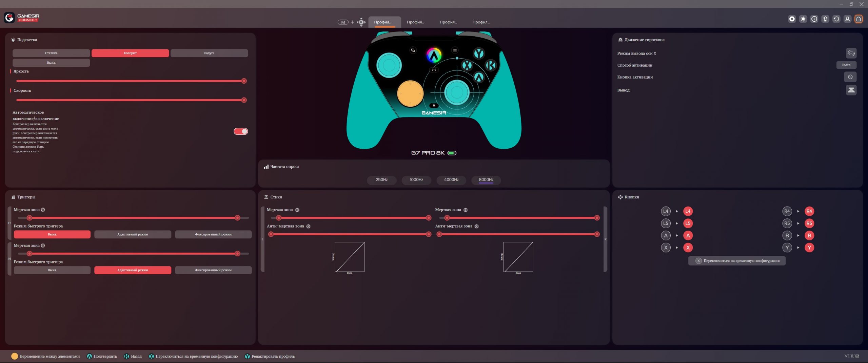Select the left stick on the controller image

[x=389, y=65]
